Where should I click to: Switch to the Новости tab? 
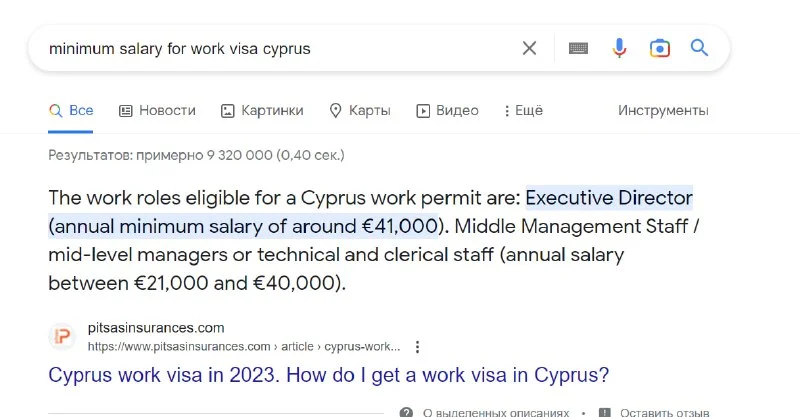click(x=157, y=110)
